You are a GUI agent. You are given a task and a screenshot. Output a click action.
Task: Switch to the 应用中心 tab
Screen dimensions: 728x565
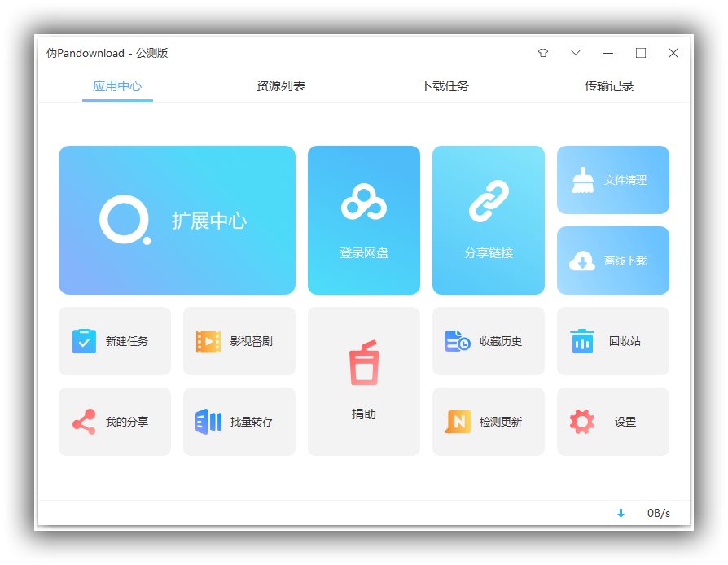117,85
